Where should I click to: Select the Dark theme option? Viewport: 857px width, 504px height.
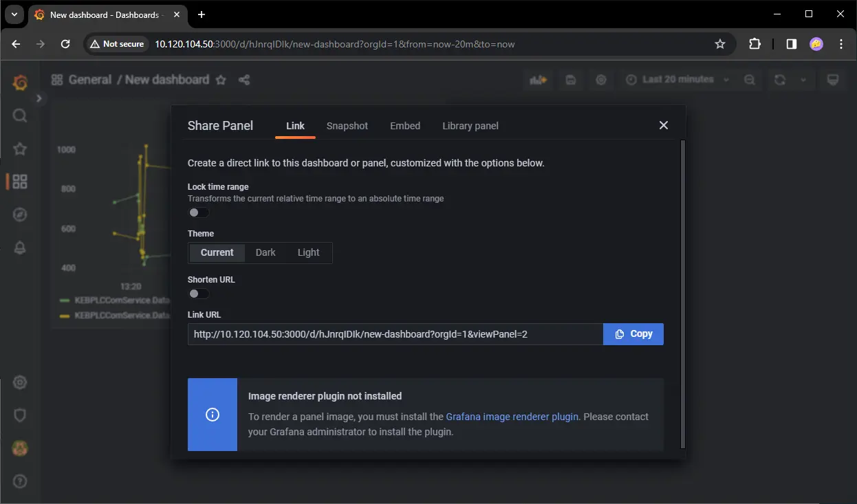[x=265, y=252]
